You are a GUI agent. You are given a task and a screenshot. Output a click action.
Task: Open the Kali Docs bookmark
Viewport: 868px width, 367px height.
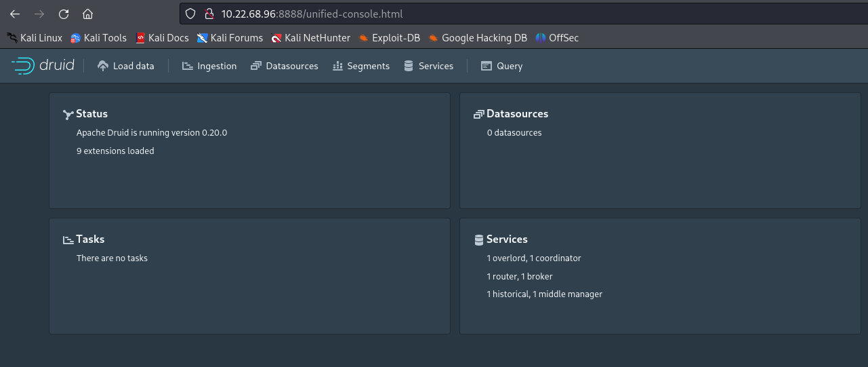(163, 38)
